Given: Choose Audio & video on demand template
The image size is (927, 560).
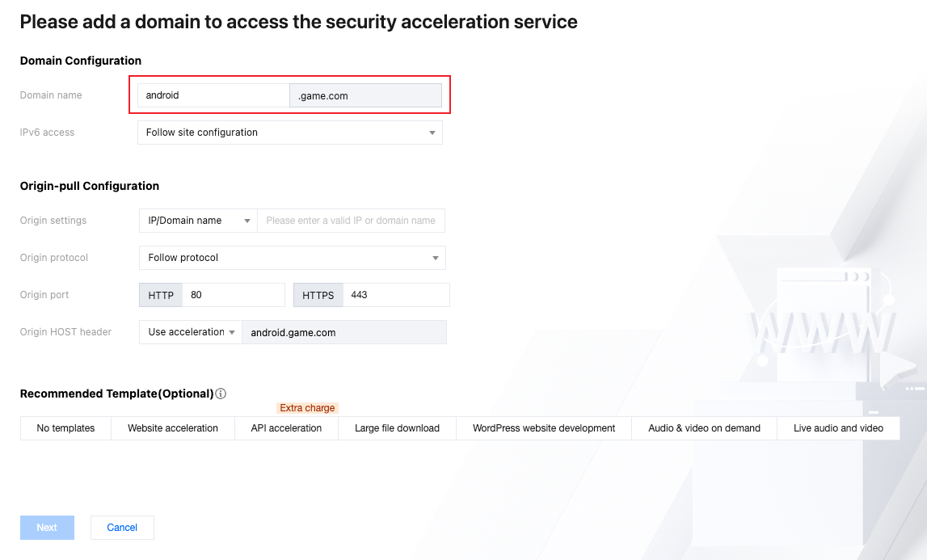Looking at the screenshot, I should (704, 428).
